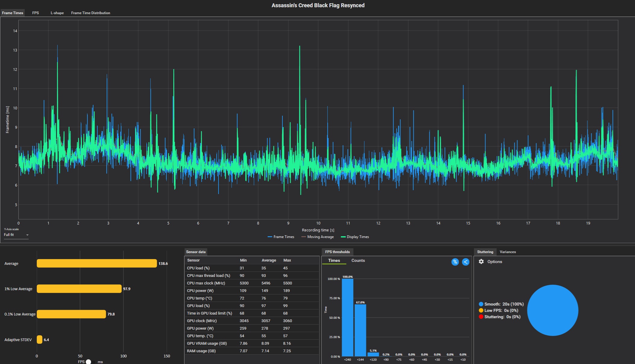The height and width of the screenshot is (364, 635).
Task: Click the Frametime [ms] axis label
Action: (x=8, y=120)
